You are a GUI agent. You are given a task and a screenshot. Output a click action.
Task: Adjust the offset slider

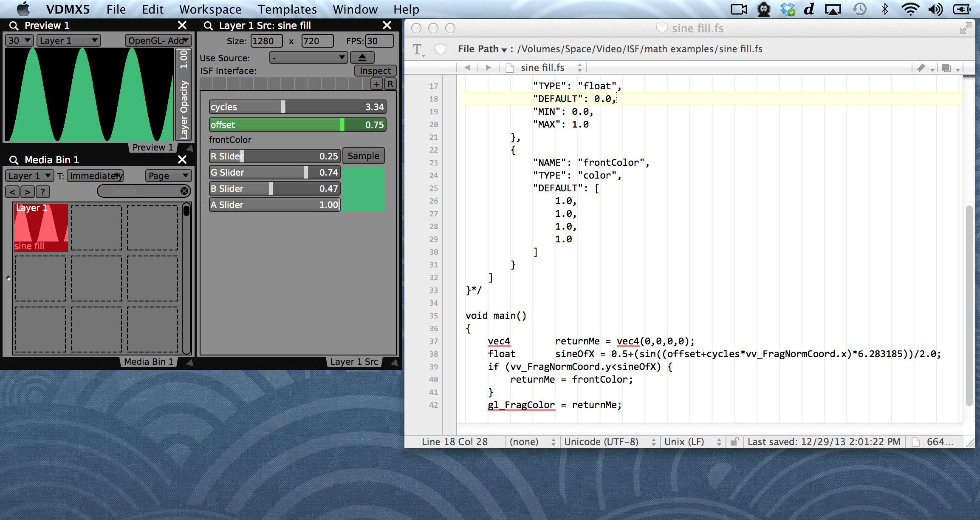(x=297, y=125)
